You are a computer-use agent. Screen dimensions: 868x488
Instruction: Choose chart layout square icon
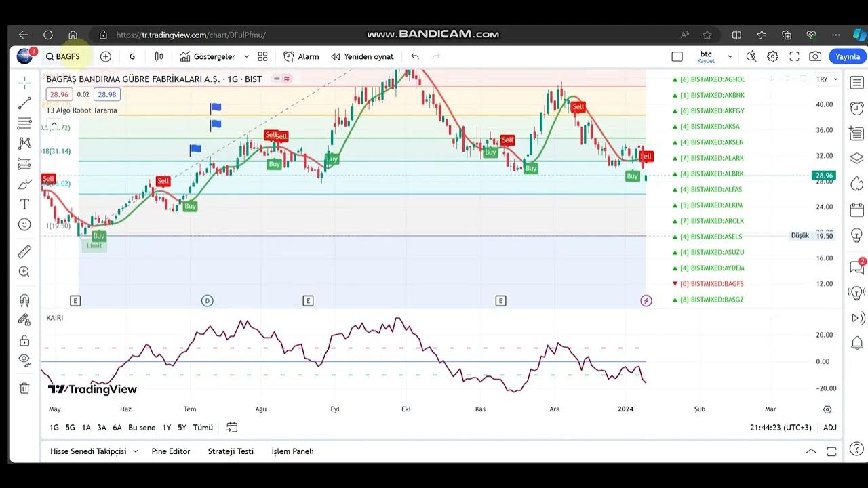click(677, 56)
